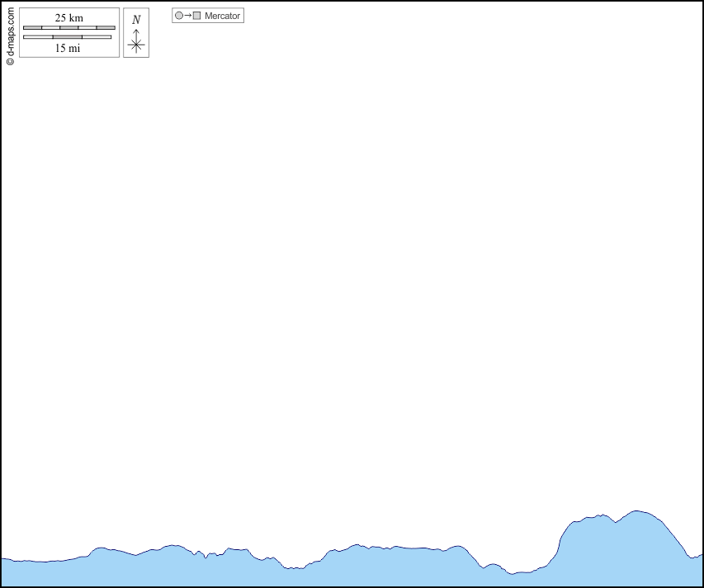Click the gray circle icon beside Mercator
This screenshot has width=704, height=588.
(178, 16)
